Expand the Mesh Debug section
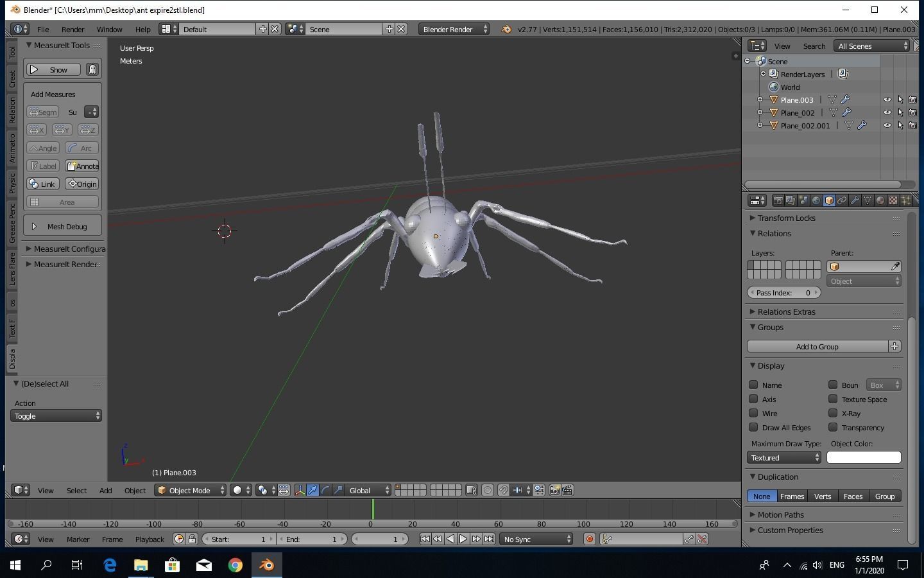 (x=62, y=226)
